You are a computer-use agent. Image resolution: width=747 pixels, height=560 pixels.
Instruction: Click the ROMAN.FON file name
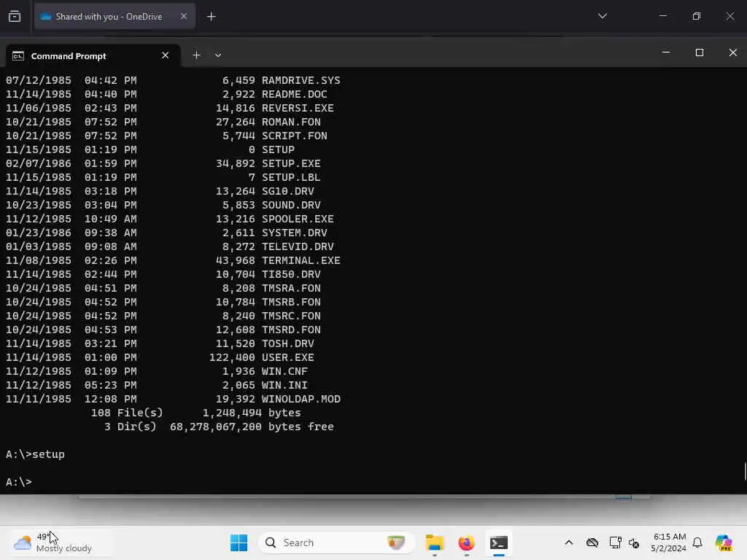click(x=291, y=122)
